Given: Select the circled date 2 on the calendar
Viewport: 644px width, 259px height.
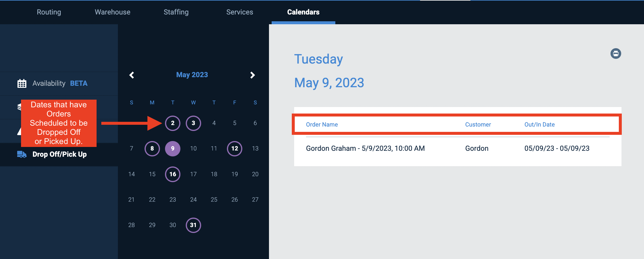Looking at the screenshot, I should coord(173,123).
